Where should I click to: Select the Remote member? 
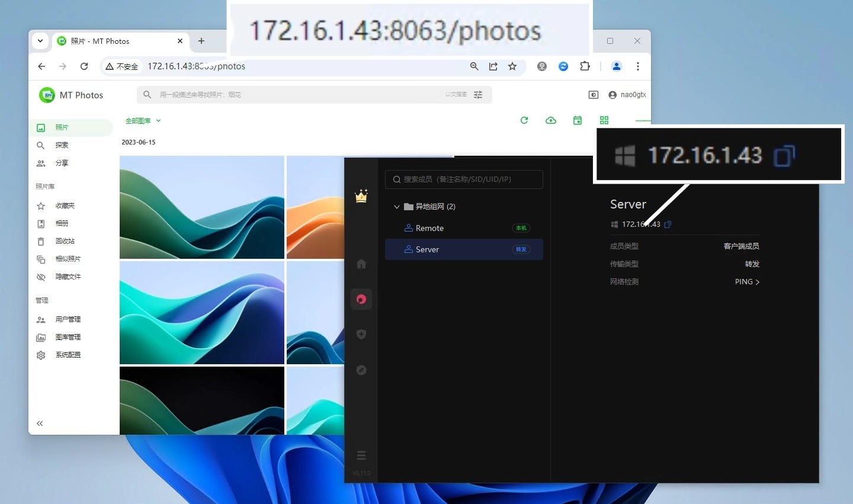pyautogui.click(x=430, y=228)
